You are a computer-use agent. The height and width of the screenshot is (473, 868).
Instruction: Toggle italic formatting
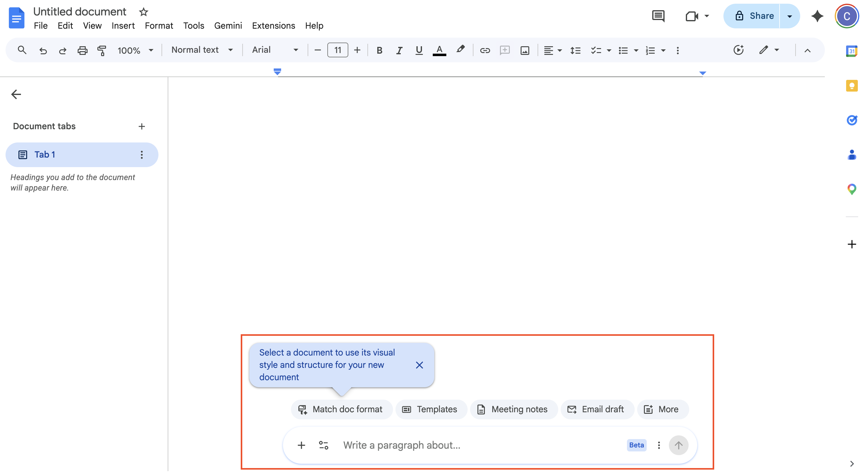click(x=399, y=50)
